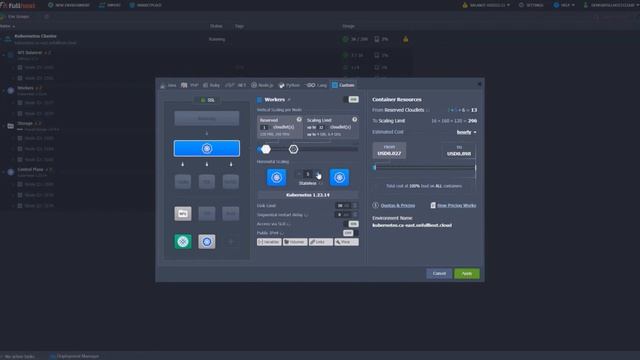Screen dimensions: 640x360
Task: Switch to the Ruby tab
Action: [x=211, y=85]
